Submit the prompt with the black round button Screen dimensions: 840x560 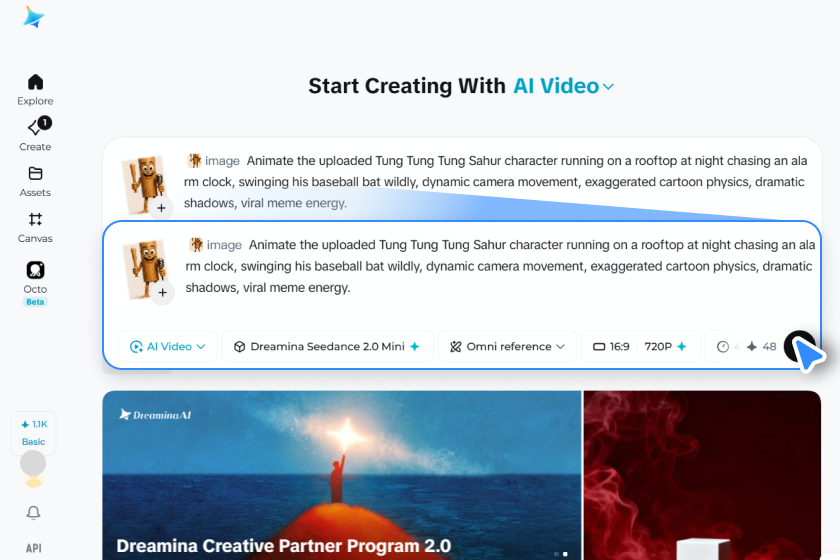coord(800,347)
